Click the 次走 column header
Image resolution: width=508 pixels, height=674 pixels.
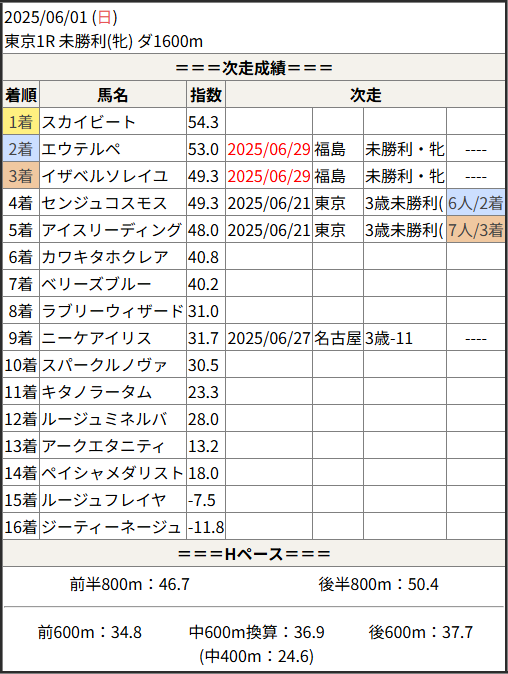(x=365, y=95)
